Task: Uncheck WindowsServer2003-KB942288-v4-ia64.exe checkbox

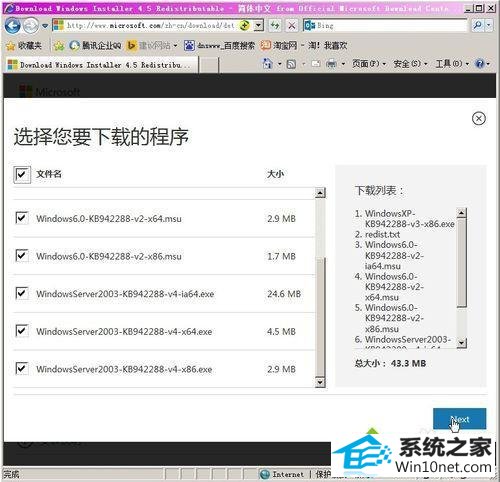Action: (22, 293)
